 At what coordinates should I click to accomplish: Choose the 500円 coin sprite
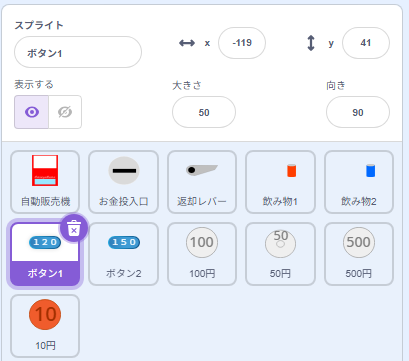(x=359, y=254)
